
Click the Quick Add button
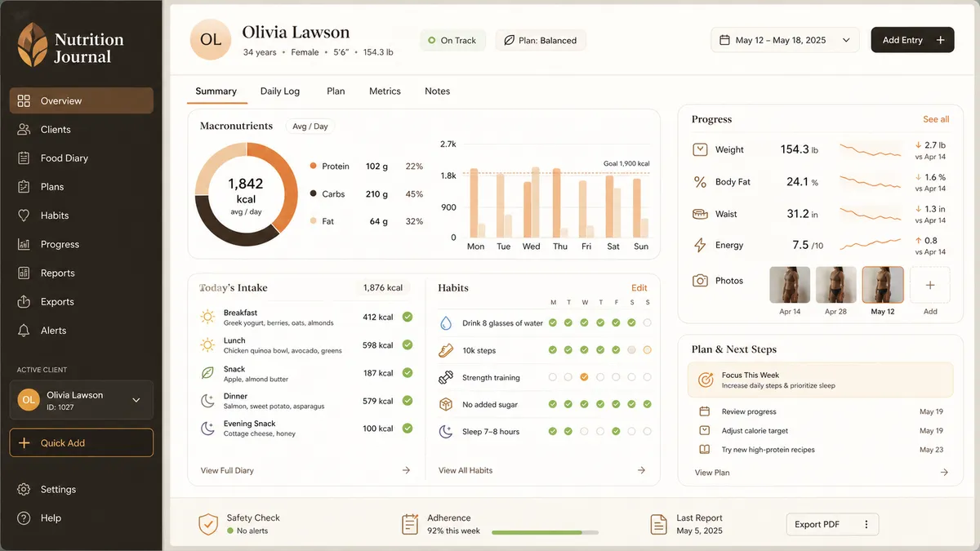click(x=82, y=442)
